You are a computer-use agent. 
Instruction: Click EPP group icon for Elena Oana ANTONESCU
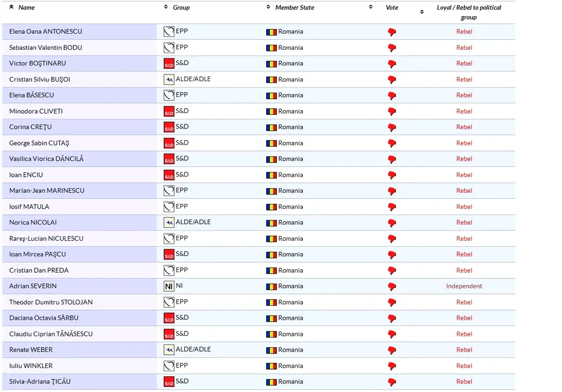169,32
